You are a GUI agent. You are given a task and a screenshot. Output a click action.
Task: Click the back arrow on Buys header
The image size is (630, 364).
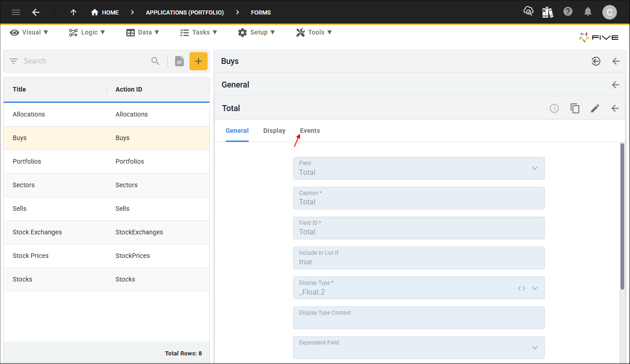coord(616,61)
